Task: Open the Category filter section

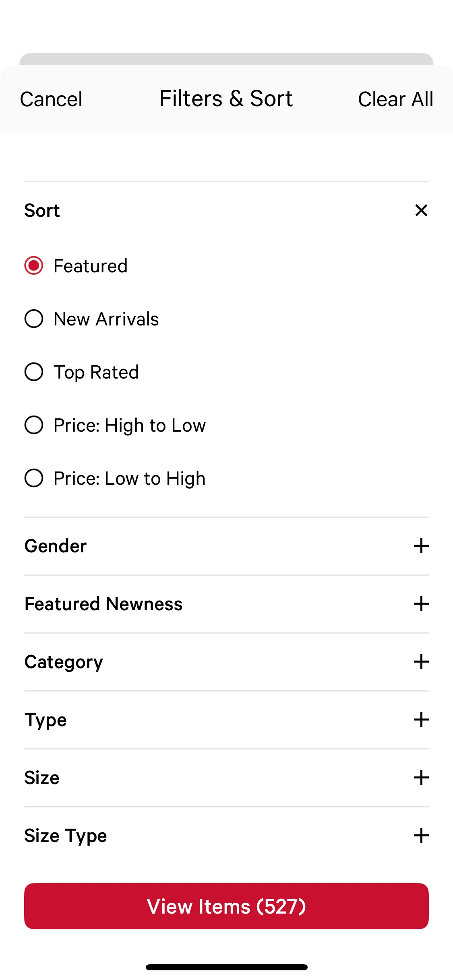Action: click(64, 662)
